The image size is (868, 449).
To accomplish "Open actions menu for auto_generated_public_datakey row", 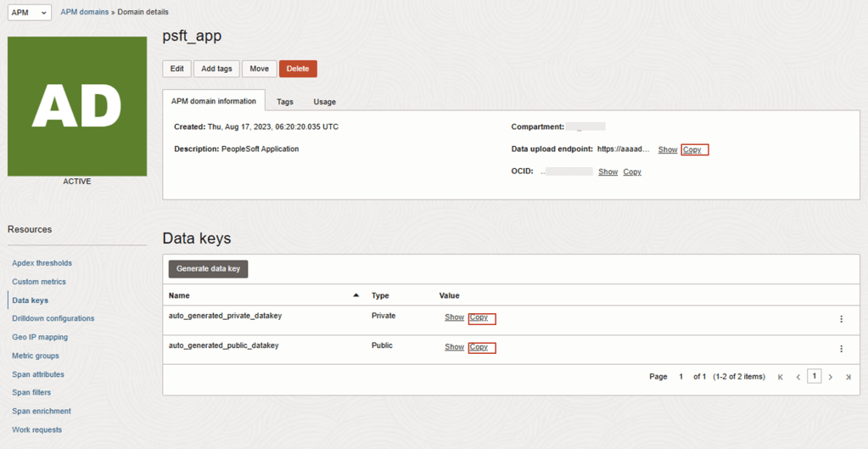I will click(841, 349).
